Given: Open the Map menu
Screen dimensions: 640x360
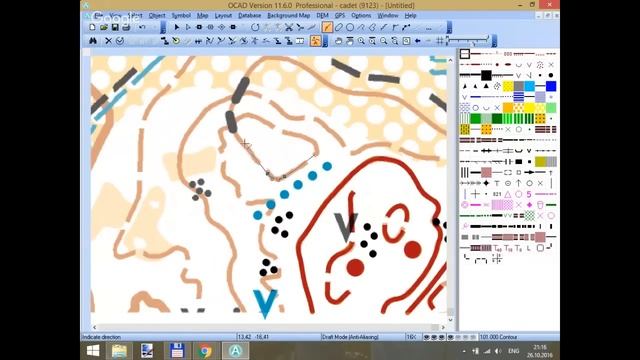Looking at the screenshot, I should coord(202,16).
